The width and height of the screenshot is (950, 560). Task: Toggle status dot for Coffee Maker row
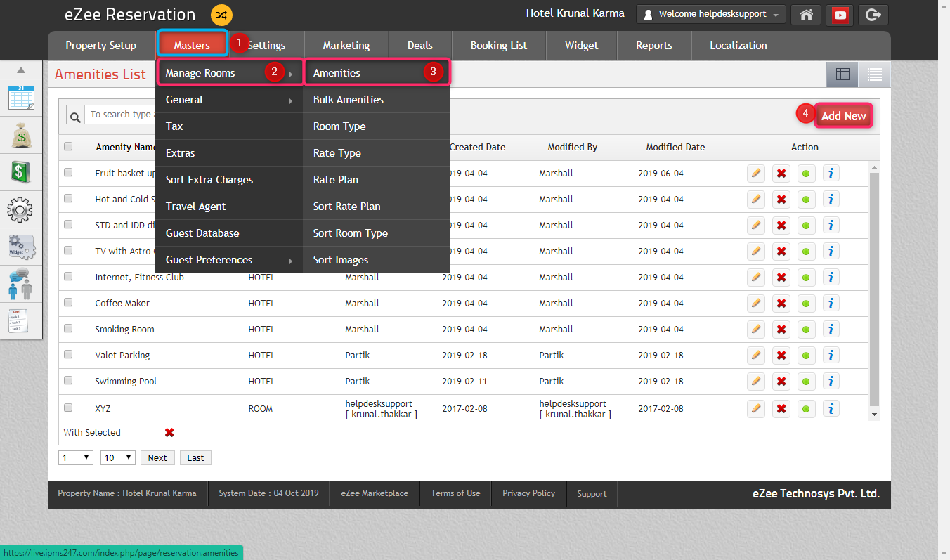click(x=806, y=304)
